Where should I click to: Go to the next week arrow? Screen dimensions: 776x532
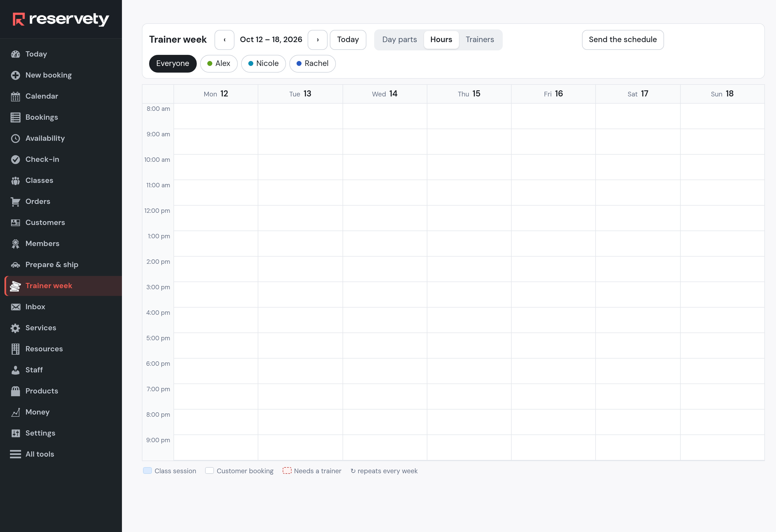point(317,40)
